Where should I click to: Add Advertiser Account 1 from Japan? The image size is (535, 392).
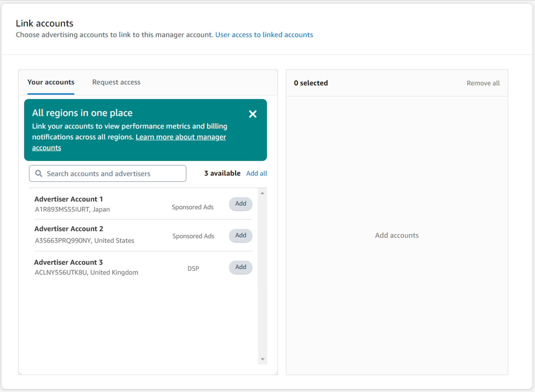pos(240,204)
